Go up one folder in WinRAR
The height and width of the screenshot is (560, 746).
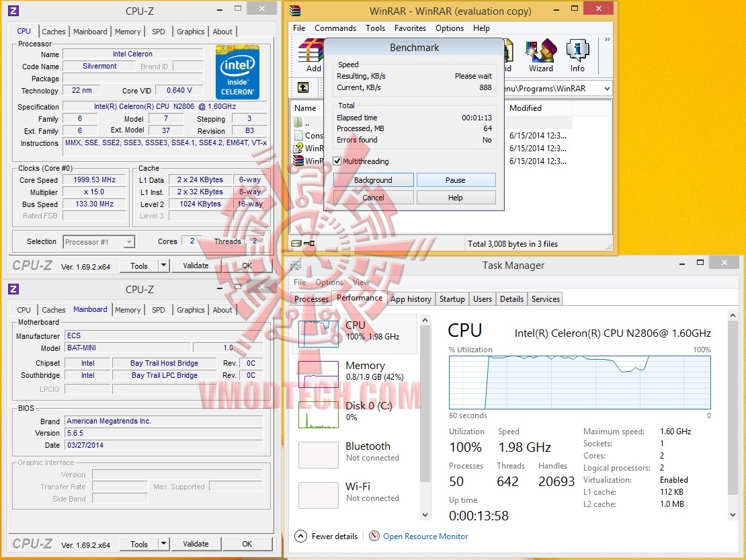[x=303, y=87]
